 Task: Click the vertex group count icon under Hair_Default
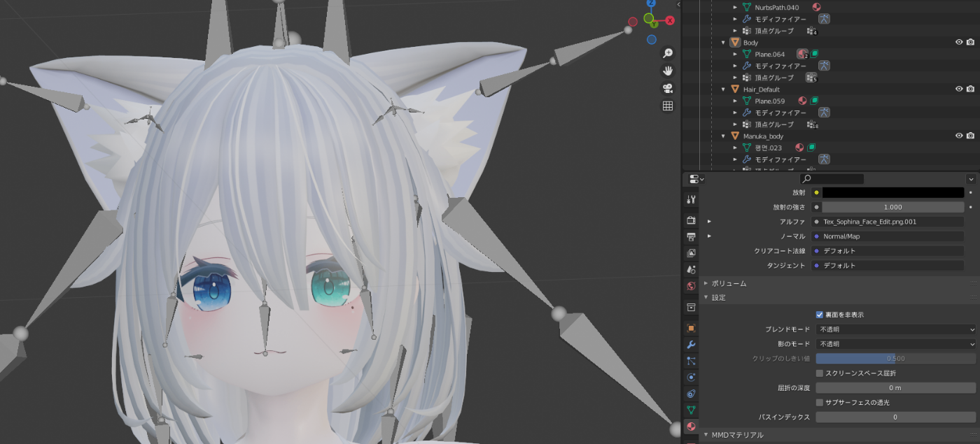(x=812, y=124)
